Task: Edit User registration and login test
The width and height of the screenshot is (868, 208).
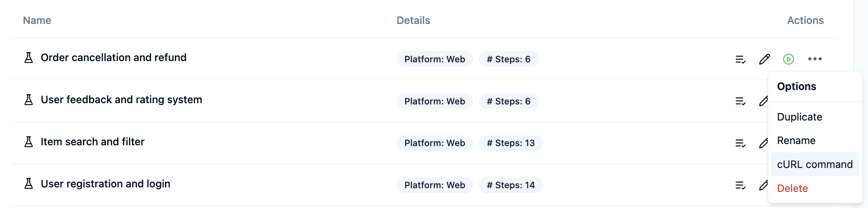Action: tap(763, 186)
